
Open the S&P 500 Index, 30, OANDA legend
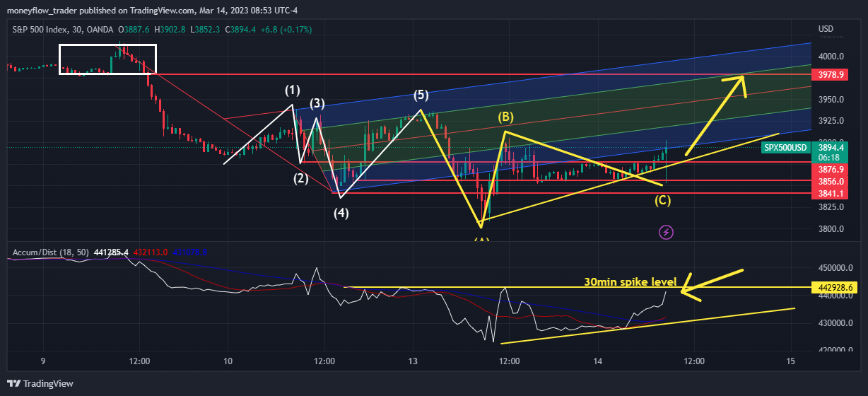coord(64,30)
